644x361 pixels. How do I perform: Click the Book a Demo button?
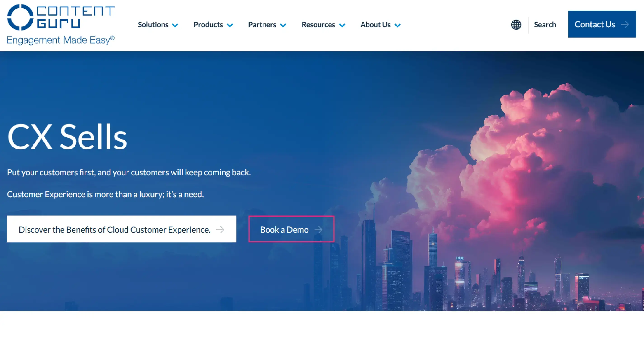(x=291, y=229)
